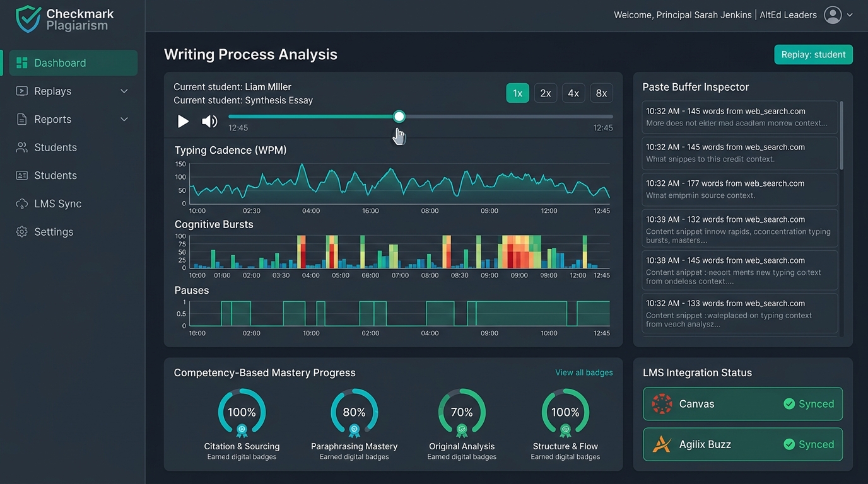Click the Settings gear icon
868x484 pixels.
click(x=22, y=232)
